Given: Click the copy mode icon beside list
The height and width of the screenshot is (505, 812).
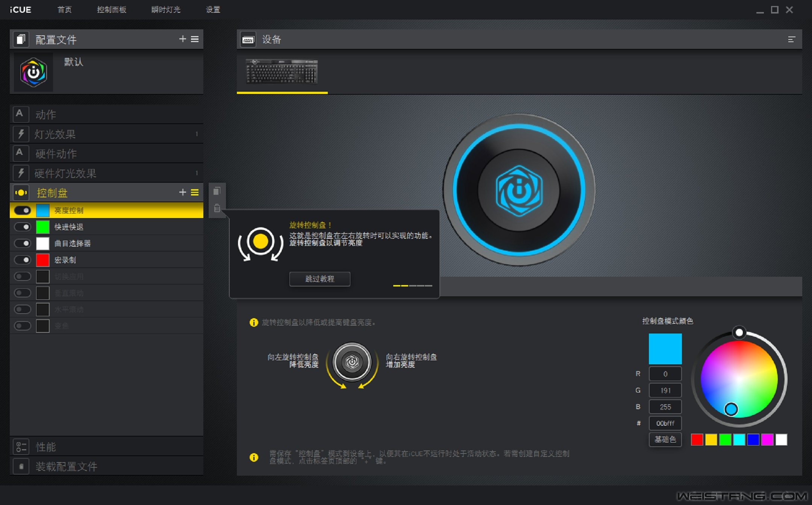Looking at the screenshot, I should [217, 191].
